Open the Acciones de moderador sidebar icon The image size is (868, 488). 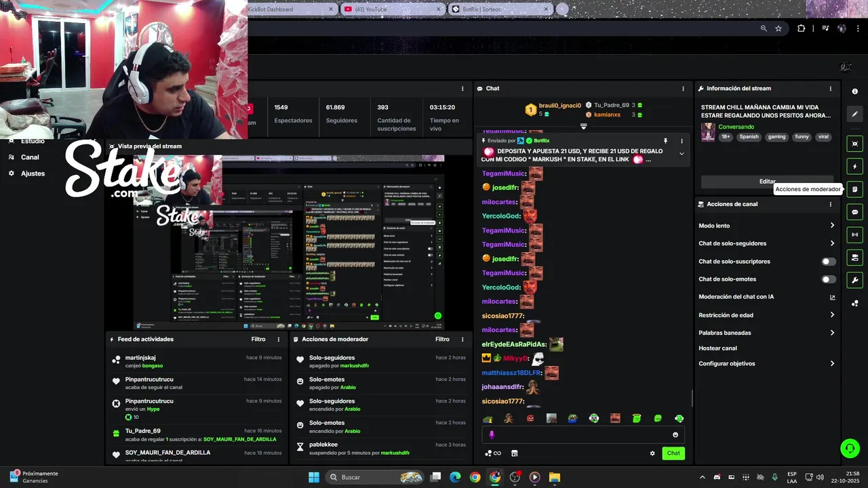pos(854,189)
